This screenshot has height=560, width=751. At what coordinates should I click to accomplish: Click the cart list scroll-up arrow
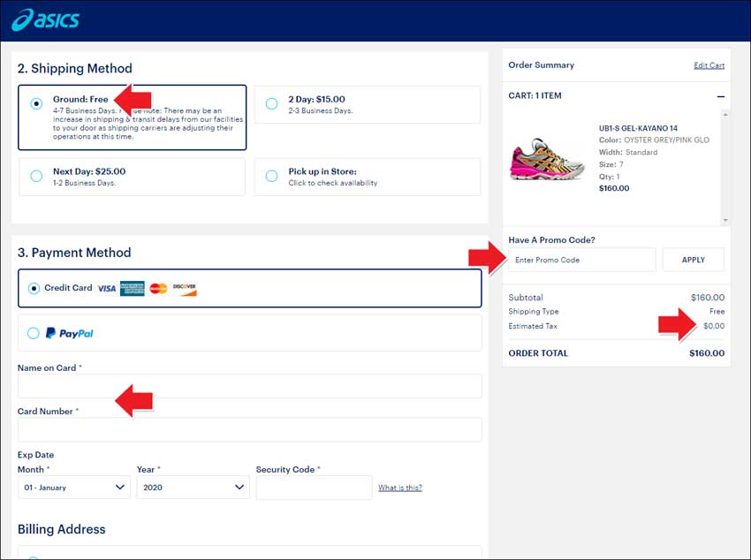point(725,115)
